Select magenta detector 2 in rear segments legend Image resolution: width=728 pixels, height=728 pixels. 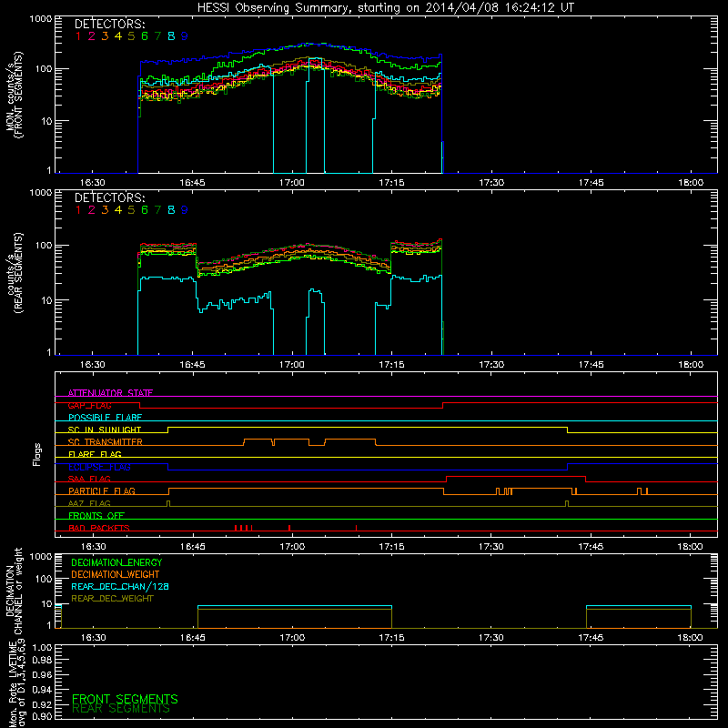click(x=92, y=210)
